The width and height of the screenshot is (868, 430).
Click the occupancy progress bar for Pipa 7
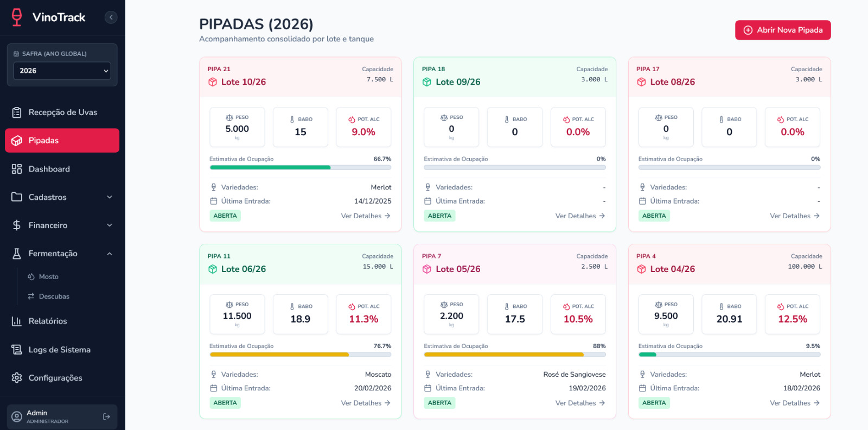tap(514, 355)
